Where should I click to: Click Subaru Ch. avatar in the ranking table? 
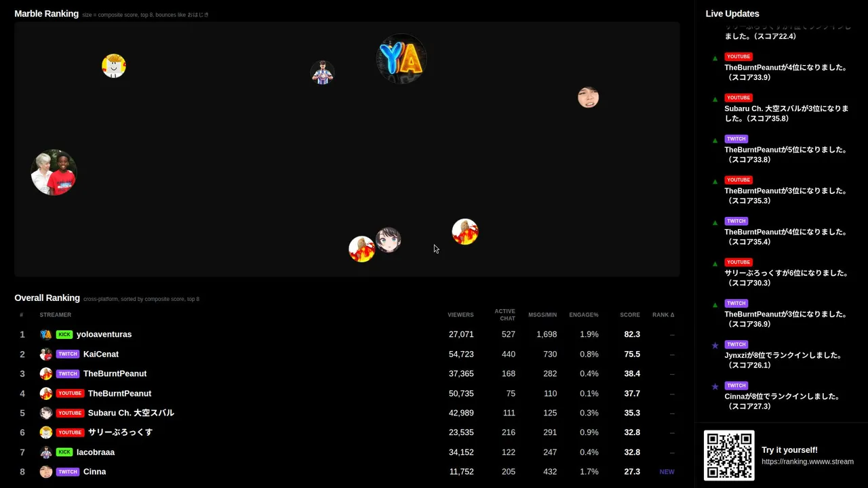click(x=46, y=413)
